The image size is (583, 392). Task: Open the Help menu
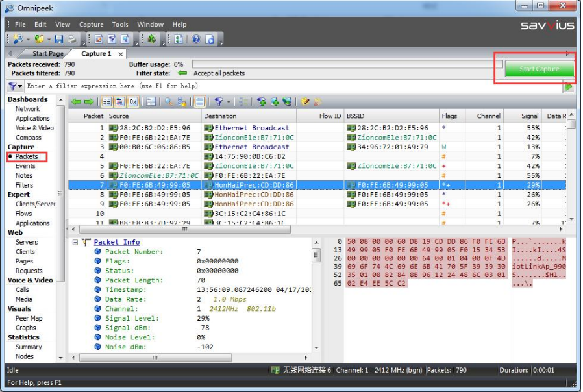click(179, 25)
